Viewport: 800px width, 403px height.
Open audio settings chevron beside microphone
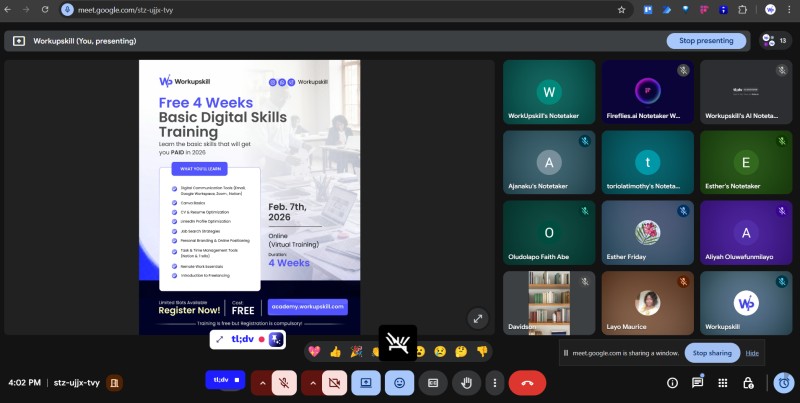262,383
